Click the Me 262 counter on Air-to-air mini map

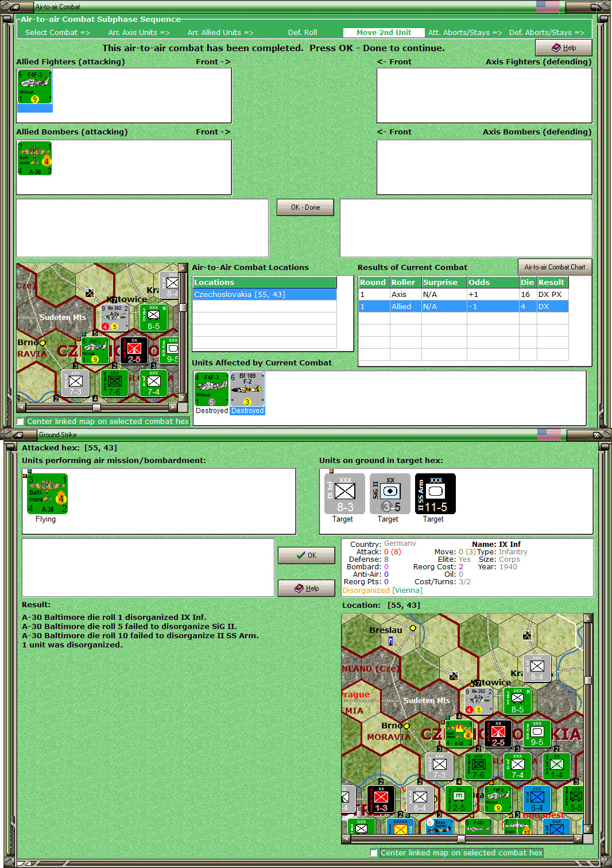[x=115, y=318]
